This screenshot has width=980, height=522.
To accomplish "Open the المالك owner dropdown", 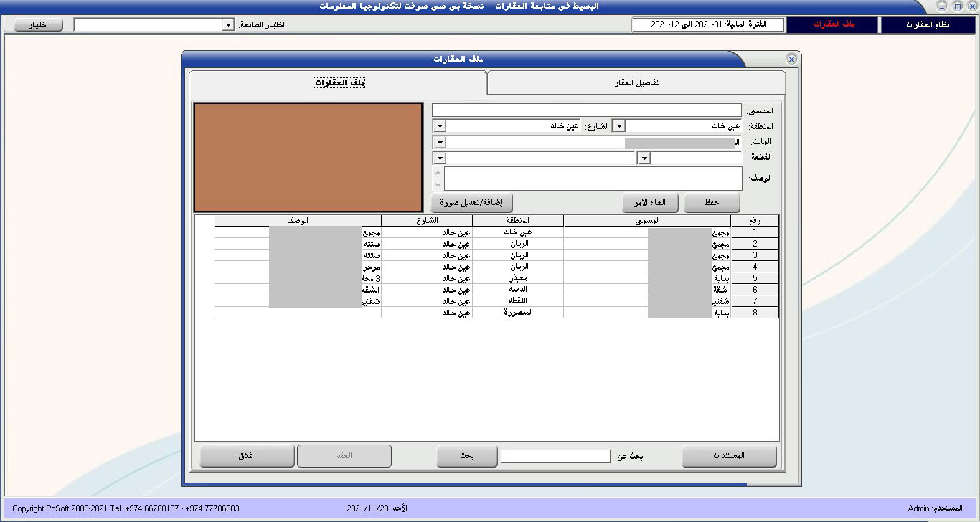I will (x=440, y=142).
